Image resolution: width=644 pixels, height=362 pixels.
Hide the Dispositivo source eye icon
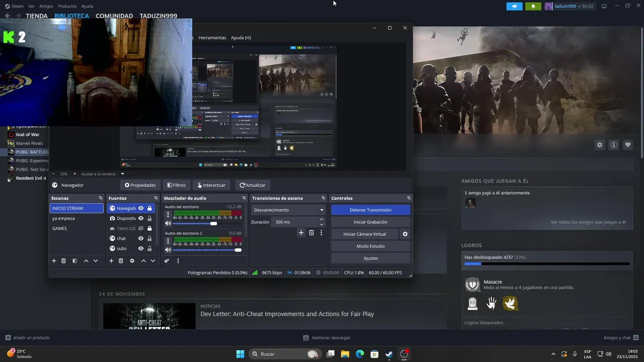pyautogui.click(x=141, y=218)
